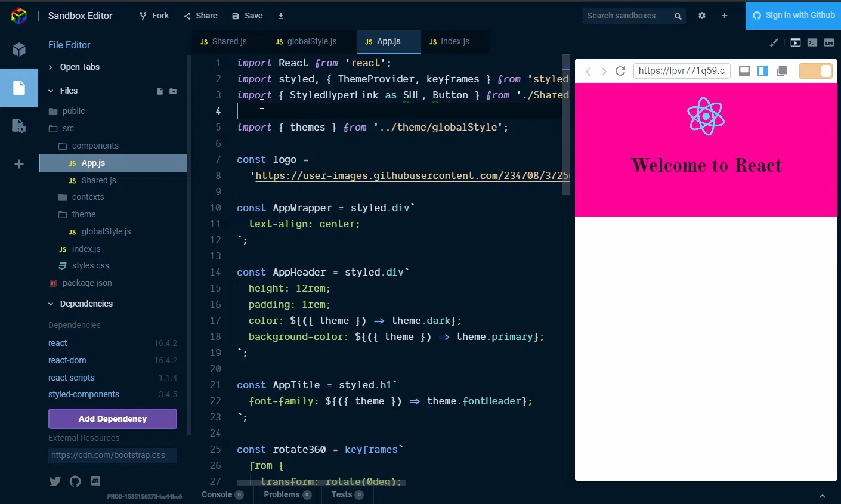Click the preview URL address bar

[x=682, y=70]
